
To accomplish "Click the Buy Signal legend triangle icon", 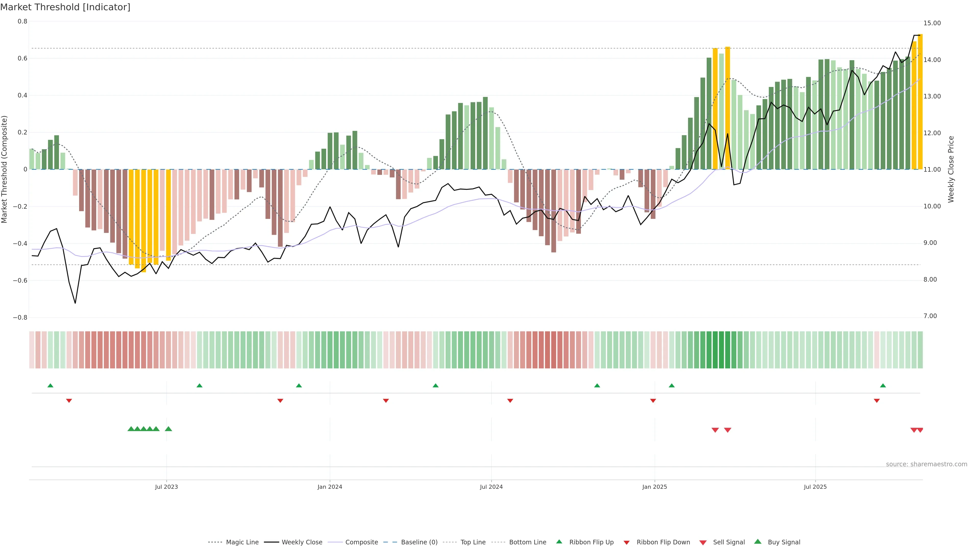I will pyautogui.click(x=757, y=542).
